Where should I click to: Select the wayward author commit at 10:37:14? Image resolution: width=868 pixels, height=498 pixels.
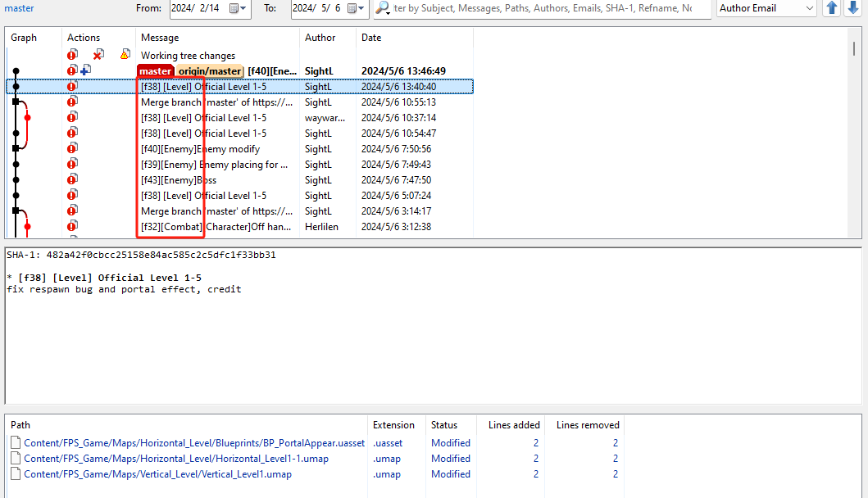click(x=239, y=117)
